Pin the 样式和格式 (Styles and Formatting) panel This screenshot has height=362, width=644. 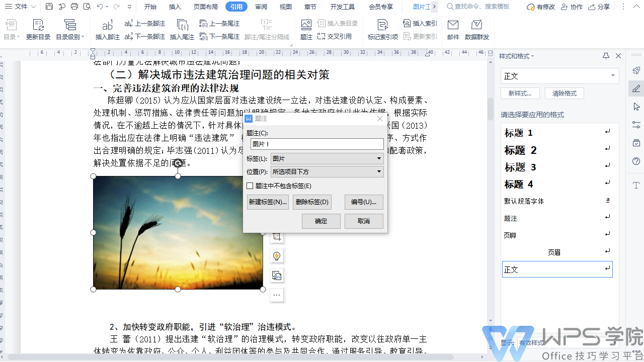pyautogui.click(x=606, y=56)
